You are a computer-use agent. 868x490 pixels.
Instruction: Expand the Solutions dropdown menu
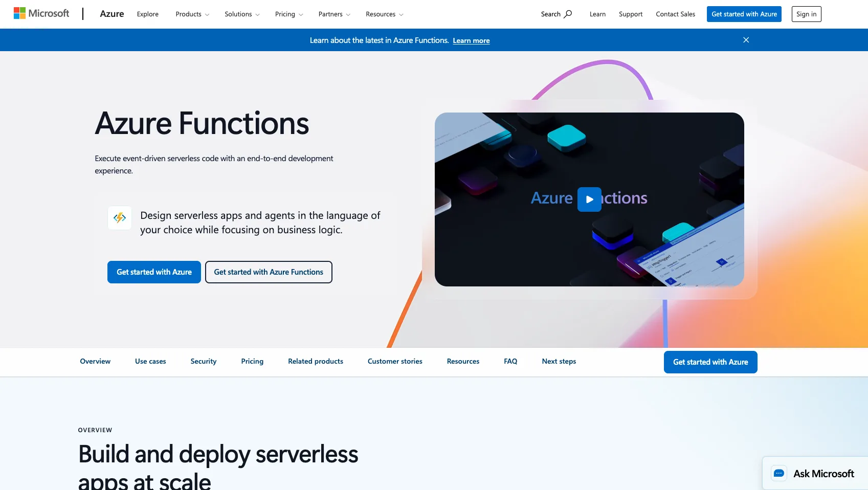[242, 14]
